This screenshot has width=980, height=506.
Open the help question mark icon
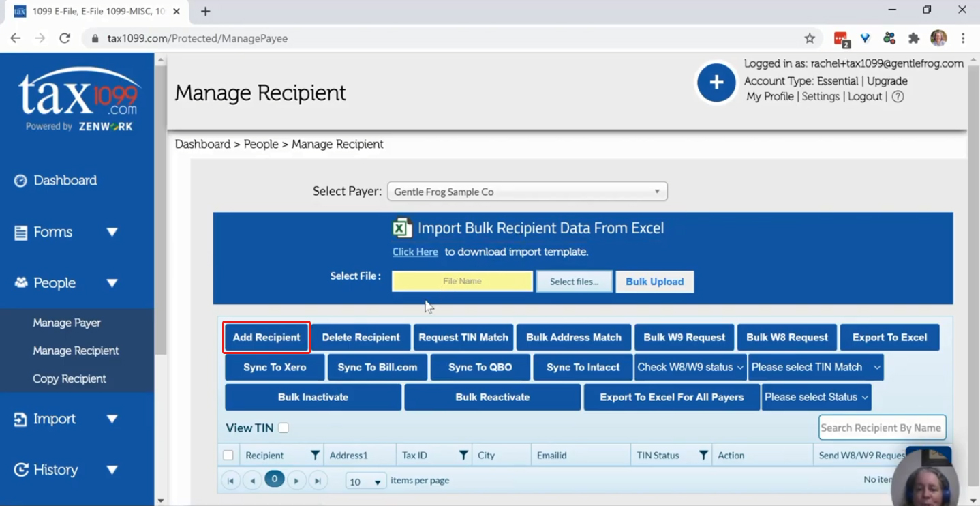pos(898,97)
